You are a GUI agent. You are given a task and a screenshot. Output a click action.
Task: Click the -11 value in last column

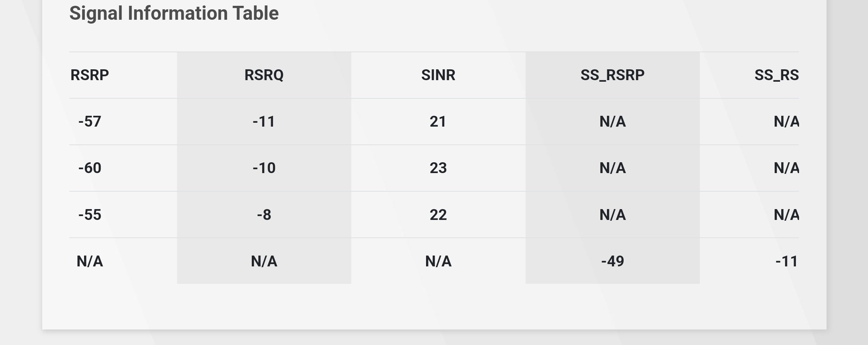click(x=786, y=261)
